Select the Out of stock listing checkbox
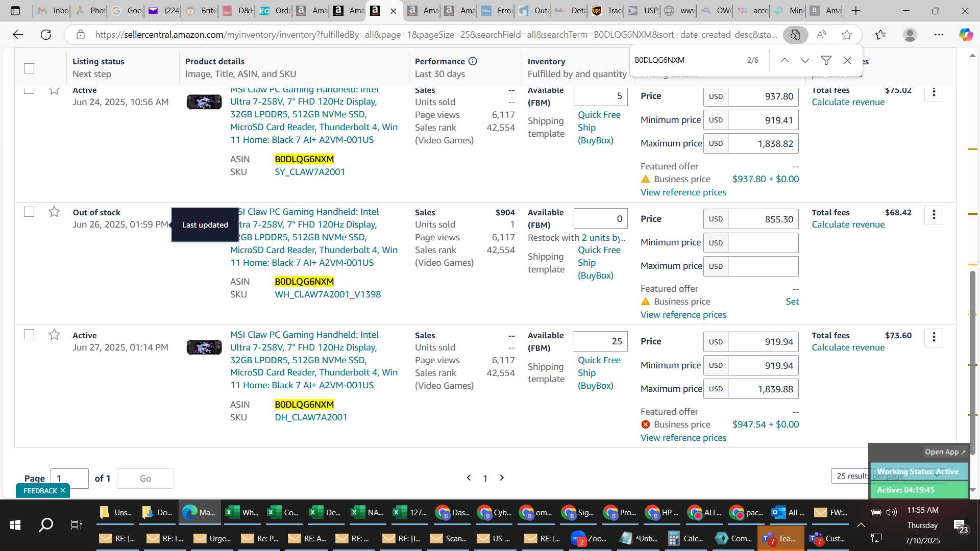This screenshot has width=980, height=551. (x=29, y=212)
